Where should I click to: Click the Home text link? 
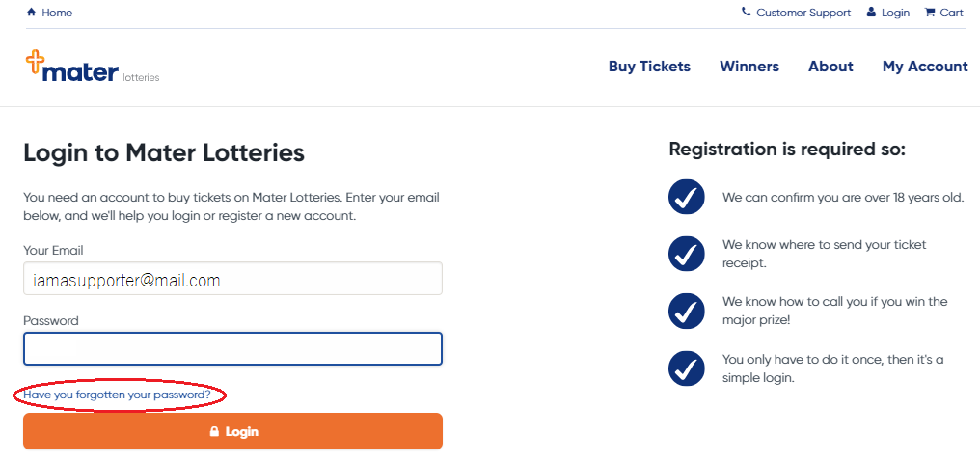(57, 13)
